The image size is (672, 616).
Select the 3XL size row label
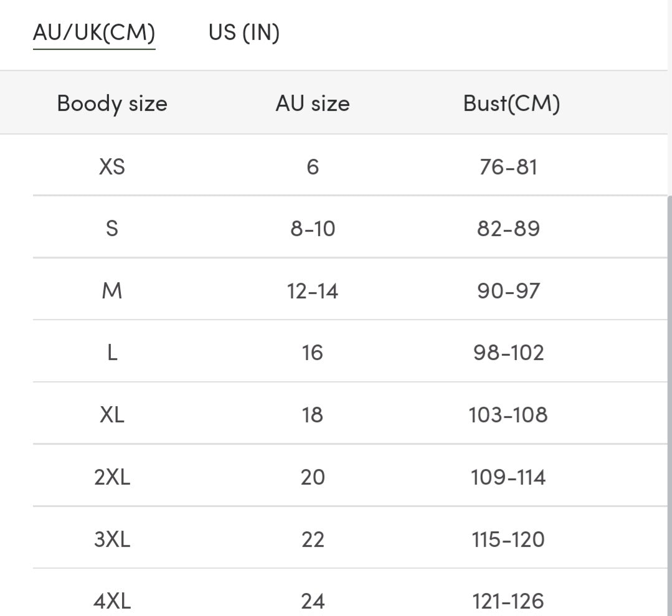(x=112, y=539)
